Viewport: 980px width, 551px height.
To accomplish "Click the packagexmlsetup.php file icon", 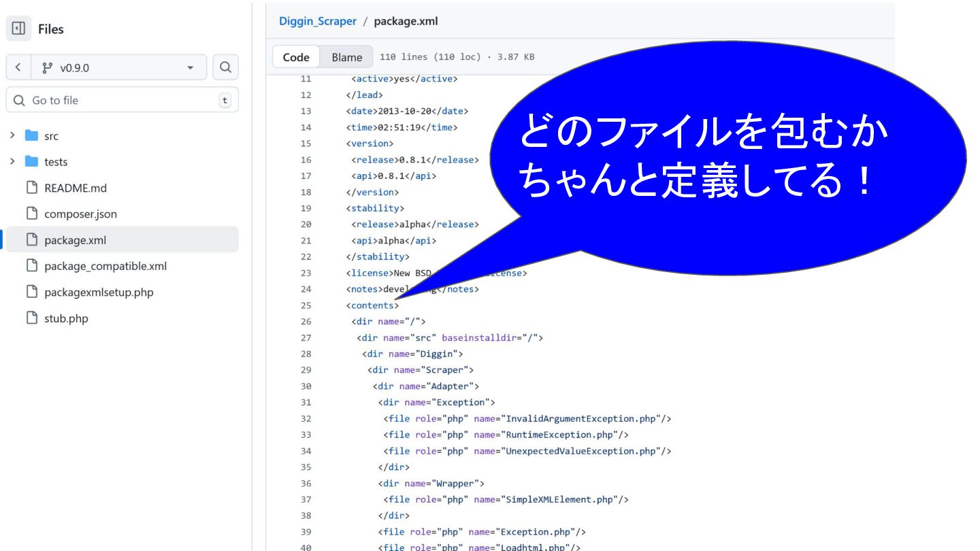I will point(31,292).
